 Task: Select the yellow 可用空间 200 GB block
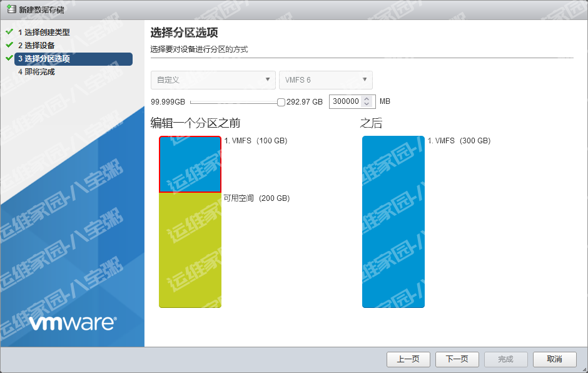[x=190, y=250]
